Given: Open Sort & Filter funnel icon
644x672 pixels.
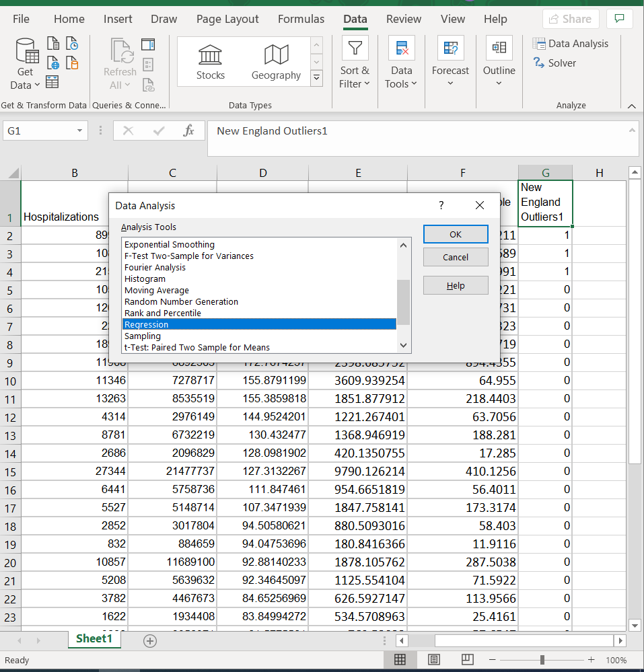Looking at the screenshot, I should click(355, 48).
